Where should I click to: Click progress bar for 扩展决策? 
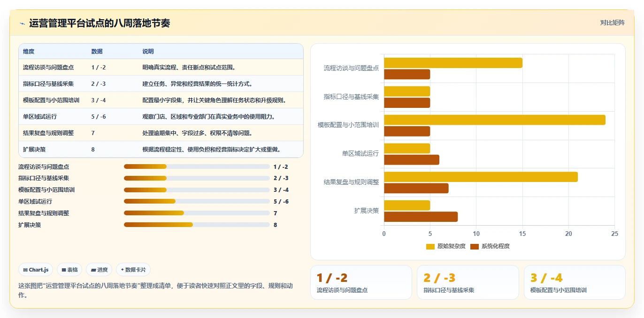(x=197, y=225)
